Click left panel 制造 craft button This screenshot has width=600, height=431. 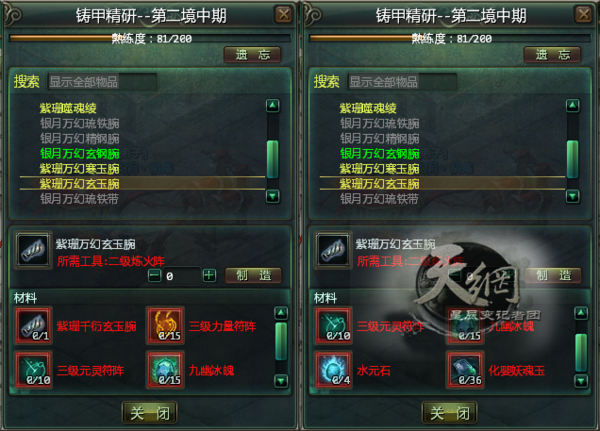[x=253, y=275]
